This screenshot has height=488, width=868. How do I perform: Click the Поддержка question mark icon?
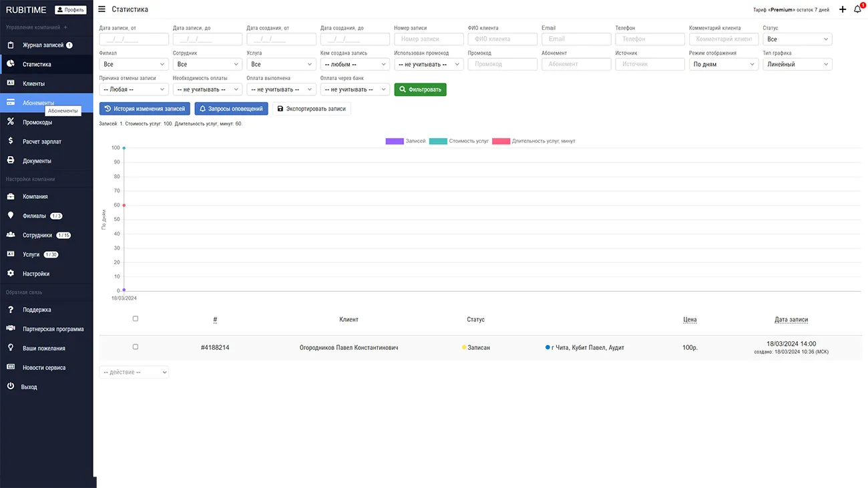pyautogui.click(x=11, y=310)
